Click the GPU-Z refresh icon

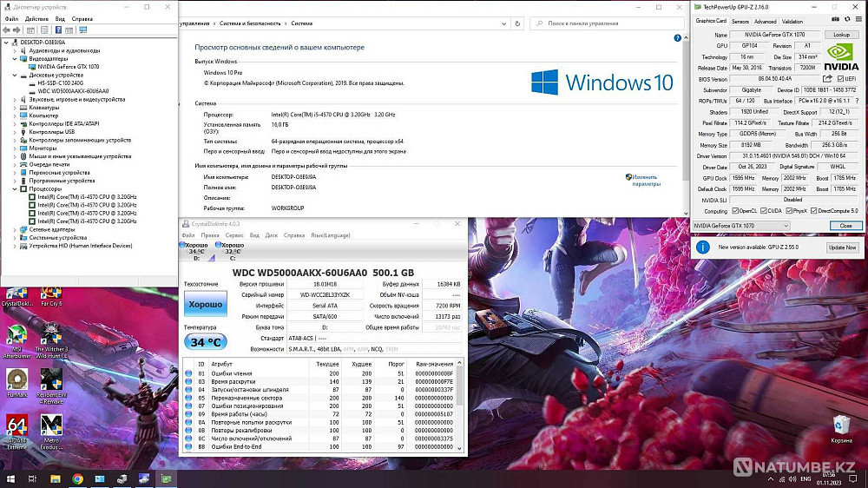pyautogui.click(x=847, y=20)
